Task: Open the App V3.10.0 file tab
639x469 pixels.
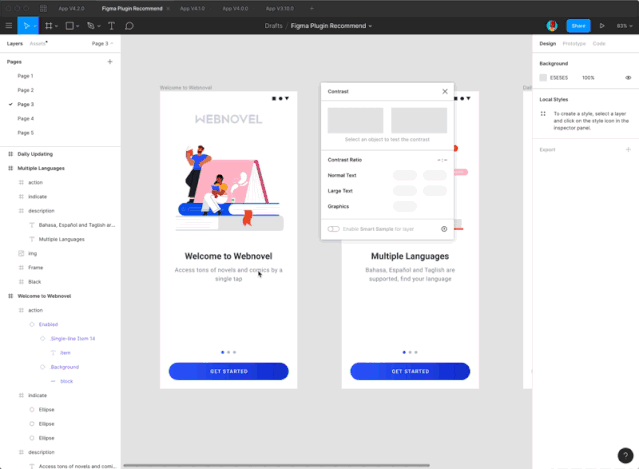Action: point(280,8)
